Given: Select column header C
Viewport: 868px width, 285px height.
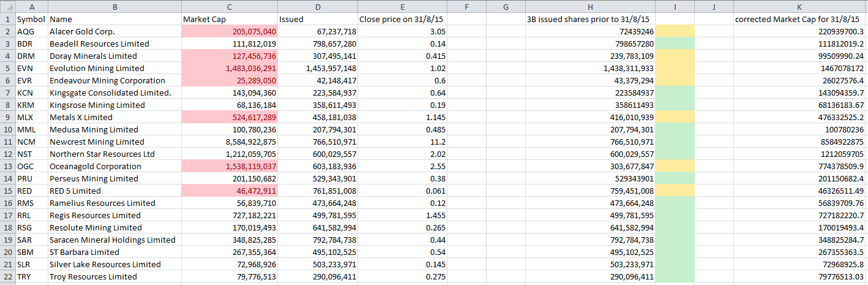Looking at the screenshot, I should [x=230, y=6].
